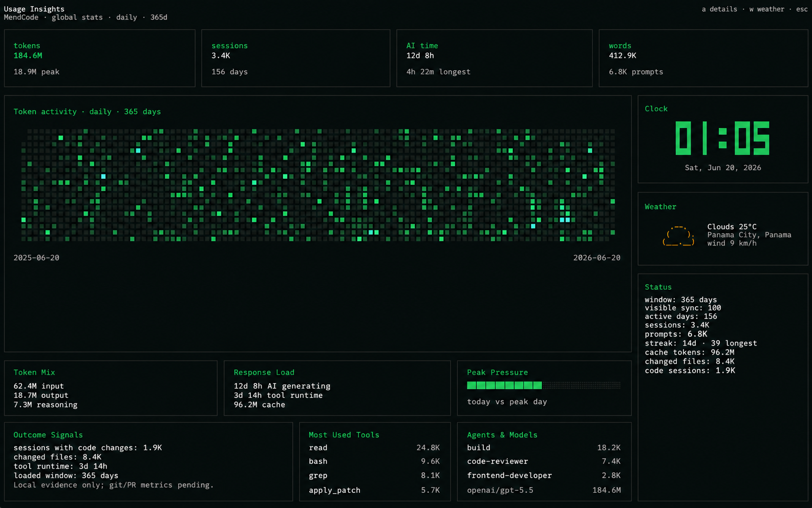
Task: Select the 'frontend-developer' agent row
Action: 544,476
